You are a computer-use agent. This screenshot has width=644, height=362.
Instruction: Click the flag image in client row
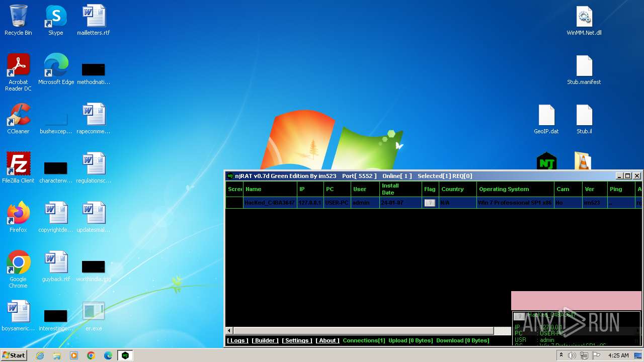(430, 203)
